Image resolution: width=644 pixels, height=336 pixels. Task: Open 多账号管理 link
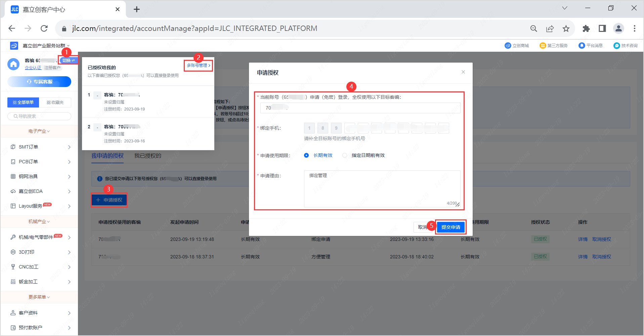(x=198, y=66)
